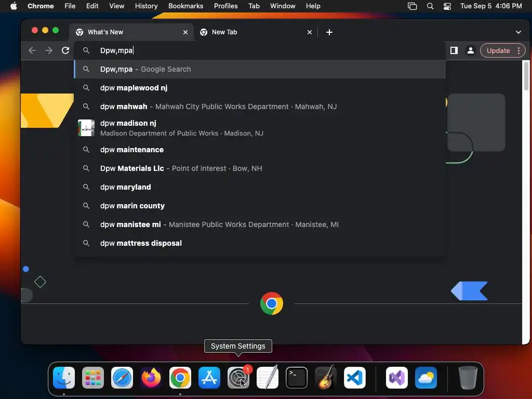Choose dpw maplewood nj suggestion
This screenshot has height=399, width=532.
[x=260, y=88]
